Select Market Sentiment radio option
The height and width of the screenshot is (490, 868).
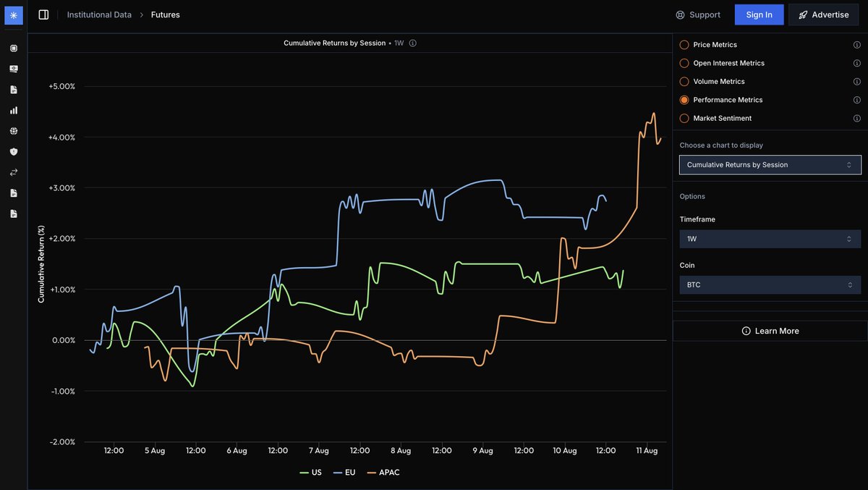click(x=684, y=118)
